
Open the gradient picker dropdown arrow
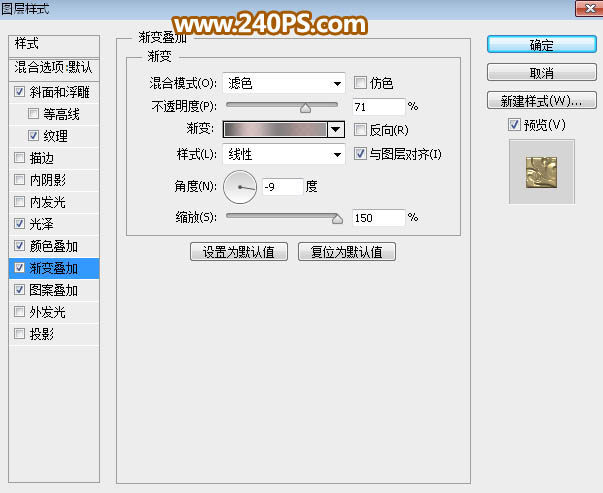(336, 130)
